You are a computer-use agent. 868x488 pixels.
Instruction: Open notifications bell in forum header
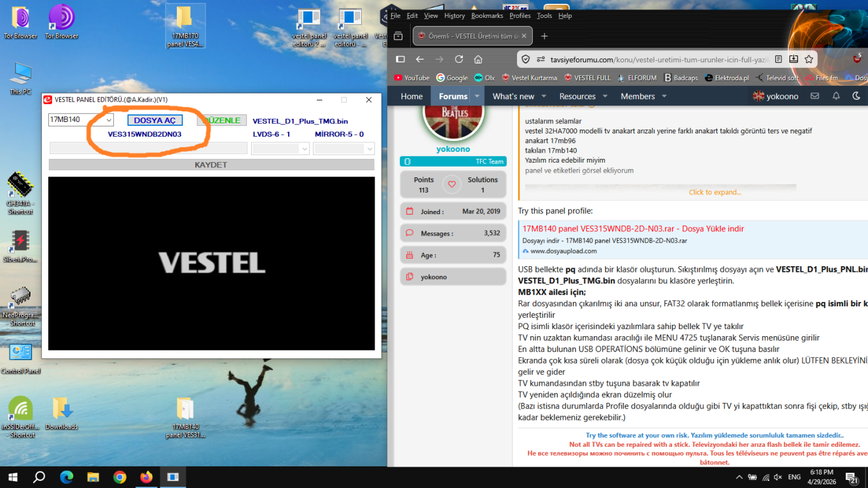click(x=836, y=96)
